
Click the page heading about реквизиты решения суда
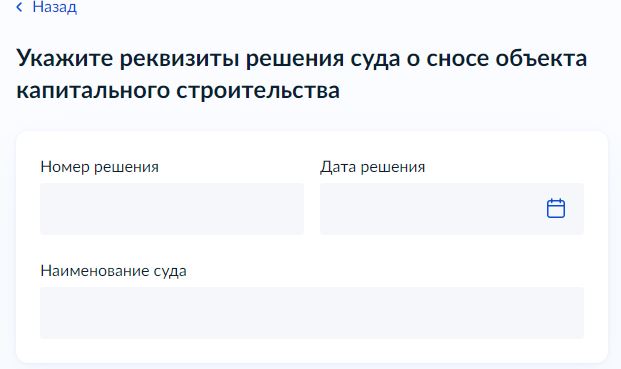301,74
